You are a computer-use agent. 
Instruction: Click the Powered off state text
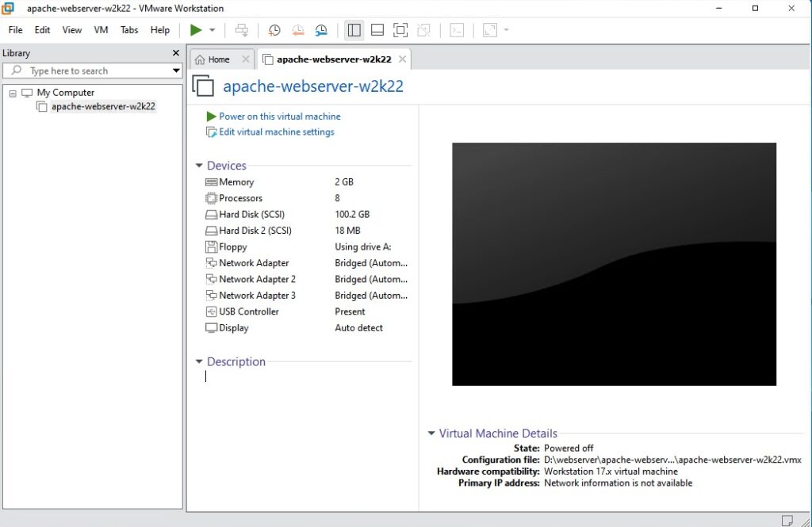pyautogui.click(x=569, y=449)
